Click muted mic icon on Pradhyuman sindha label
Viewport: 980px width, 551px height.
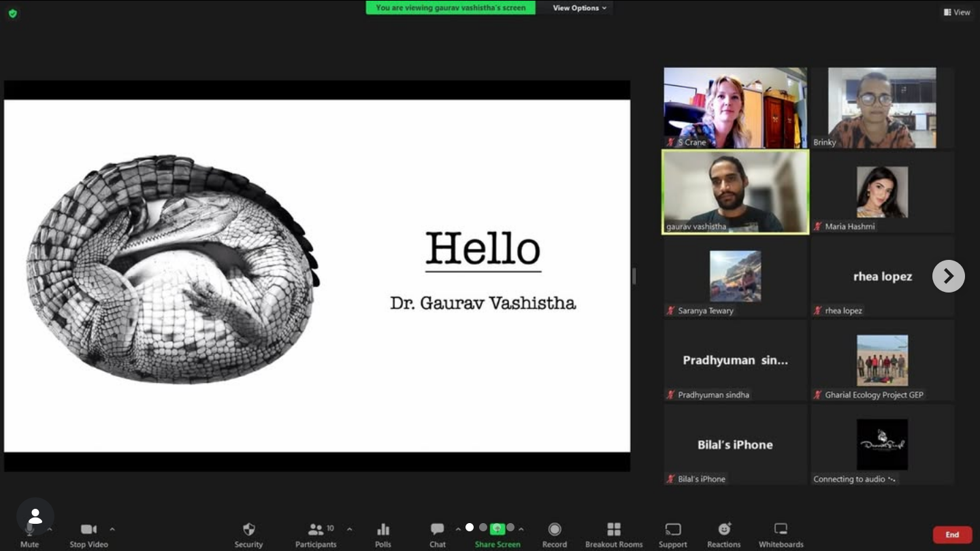[671, 395]
